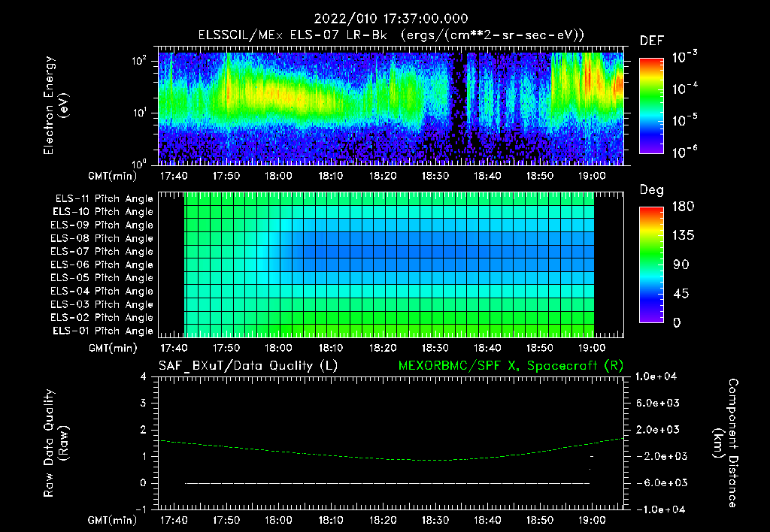The height and width of the screenshot is (532, 770).
Task: Click the 10^-6 DEF scale value
Action: click(x=684, y=152)
